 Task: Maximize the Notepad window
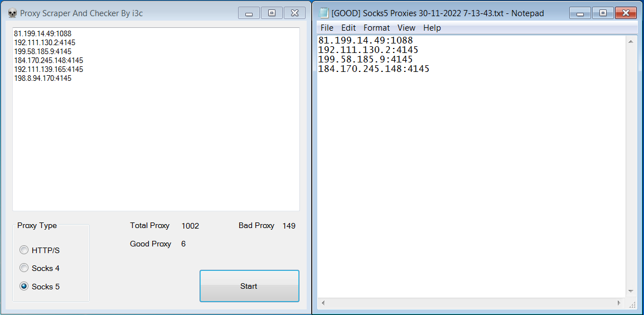(603, 13)
